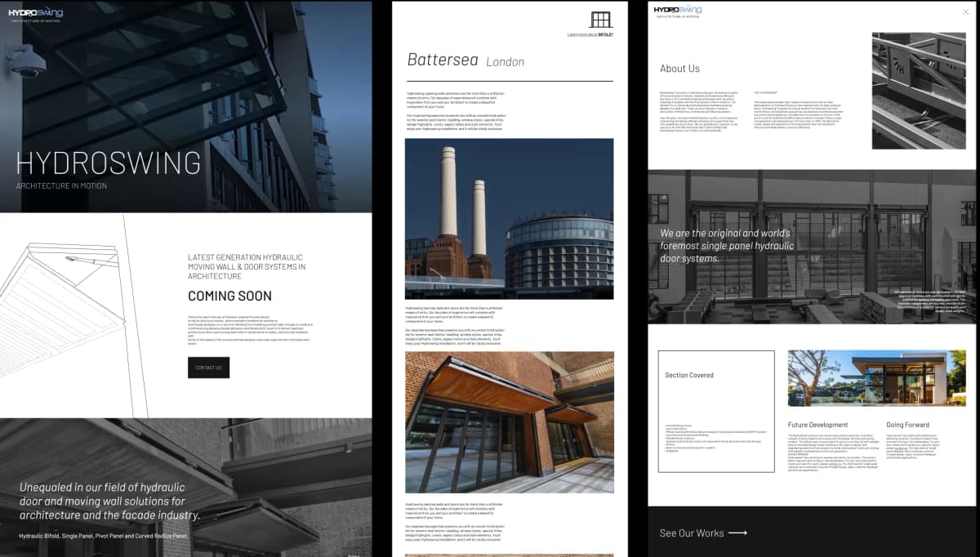
Task: Expand the Future Development section
Action: pos(818,424)
